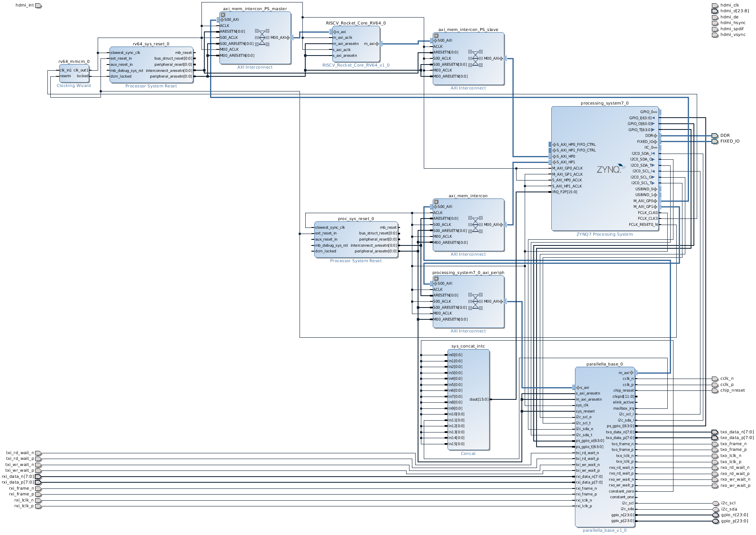Select the hdmi_clk output port symbol
This screenshot has height=535, width=756.
coord(715,6)
